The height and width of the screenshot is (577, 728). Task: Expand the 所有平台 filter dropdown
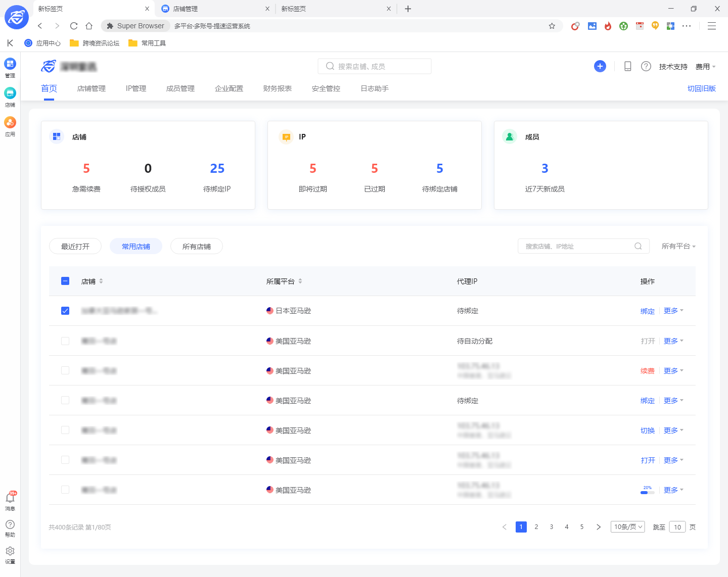tap(678, 246)
